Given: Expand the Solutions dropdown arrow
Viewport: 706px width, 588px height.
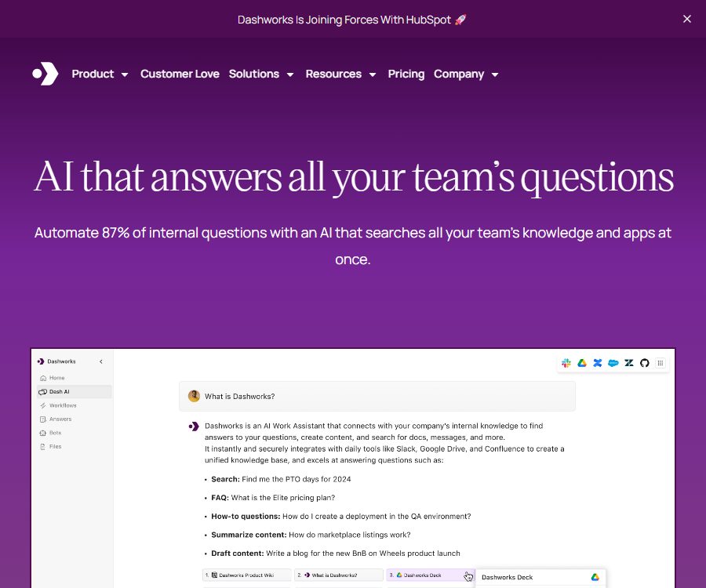Looking at the screenshot, I should tap(290, 74).
